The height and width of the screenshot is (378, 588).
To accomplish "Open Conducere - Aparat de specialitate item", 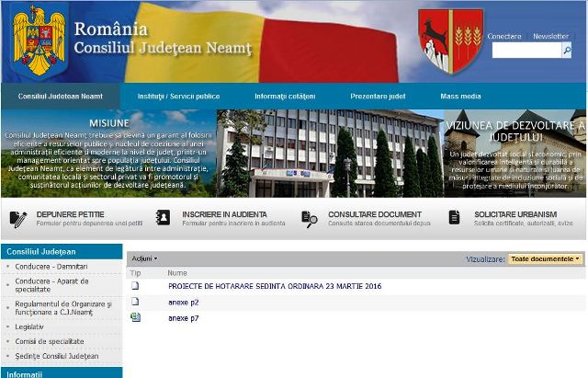I will (x=51, y=285).
